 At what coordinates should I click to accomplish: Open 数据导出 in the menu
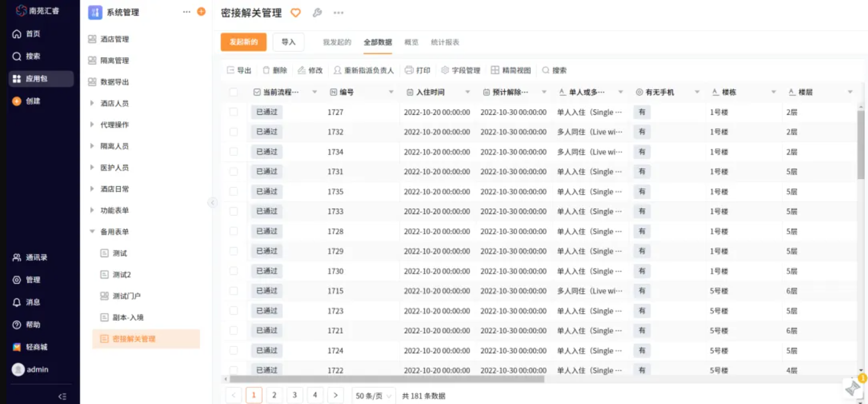tap(115, 82)
